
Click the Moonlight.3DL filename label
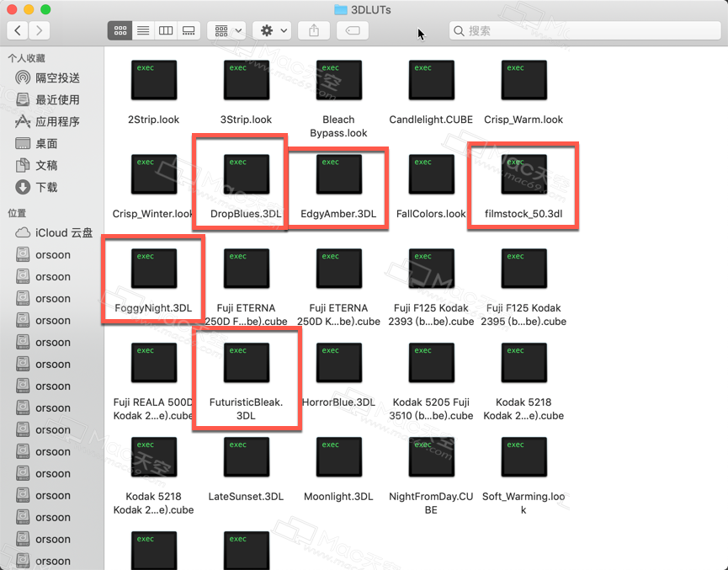tap(338, 496)
